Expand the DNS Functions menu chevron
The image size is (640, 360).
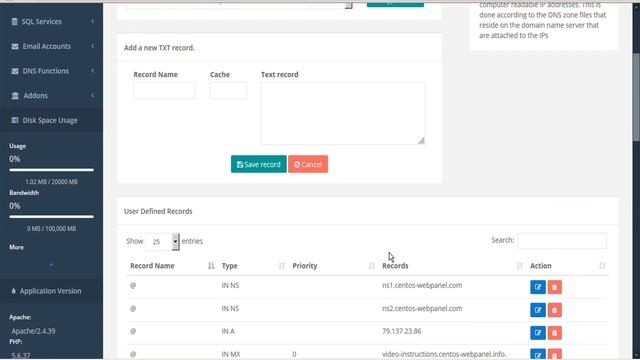[92, 71]
